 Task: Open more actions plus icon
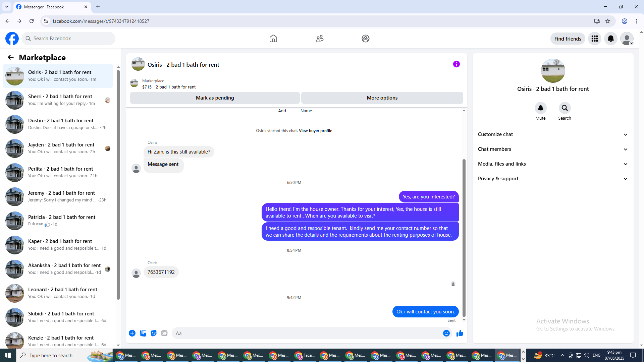[132, 333]
